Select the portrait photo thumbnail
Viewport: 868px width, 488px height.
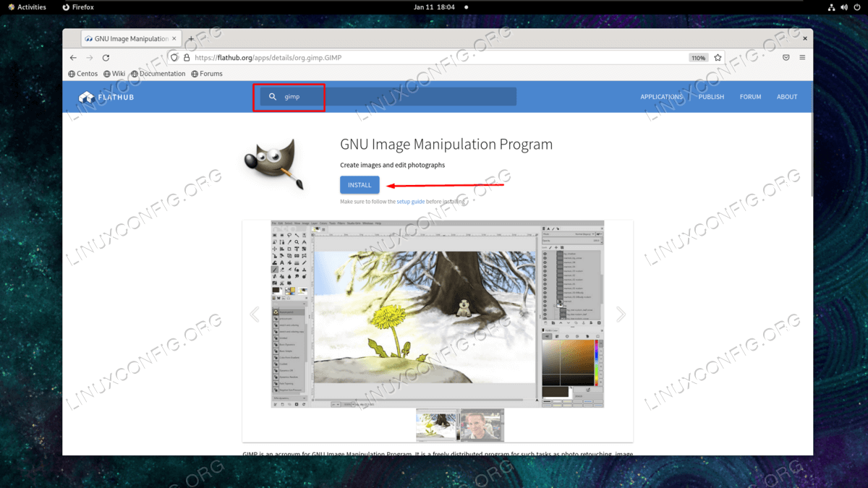click(482, 425)
